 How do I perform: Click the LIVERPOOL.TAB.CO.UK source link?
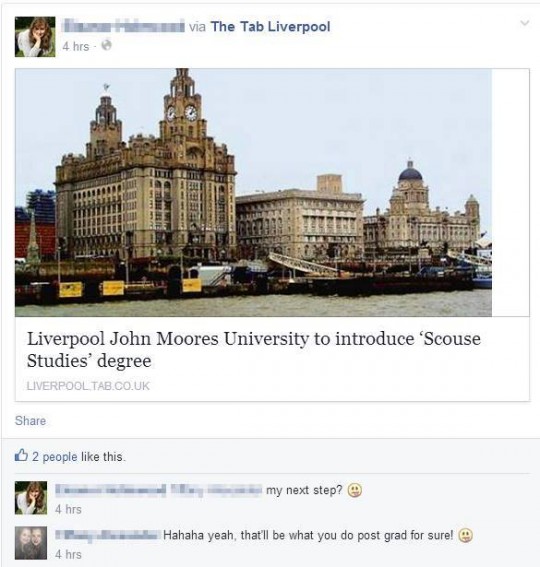[x=88, y=386]
